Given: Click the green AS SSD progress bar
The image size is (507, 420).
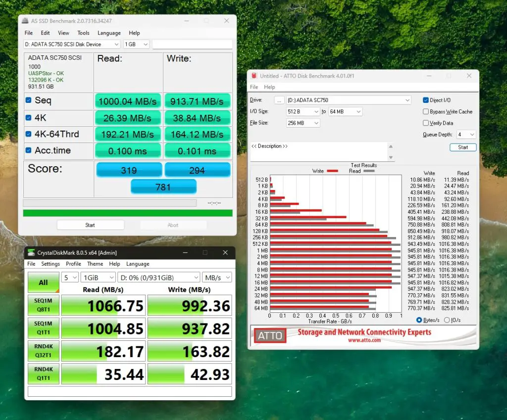Looking at the screenshot, I should pos(128,213).
